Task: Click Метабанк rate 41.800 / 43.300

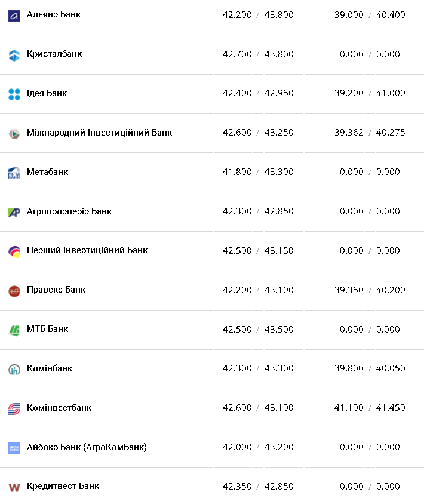Action: point(258,172)
